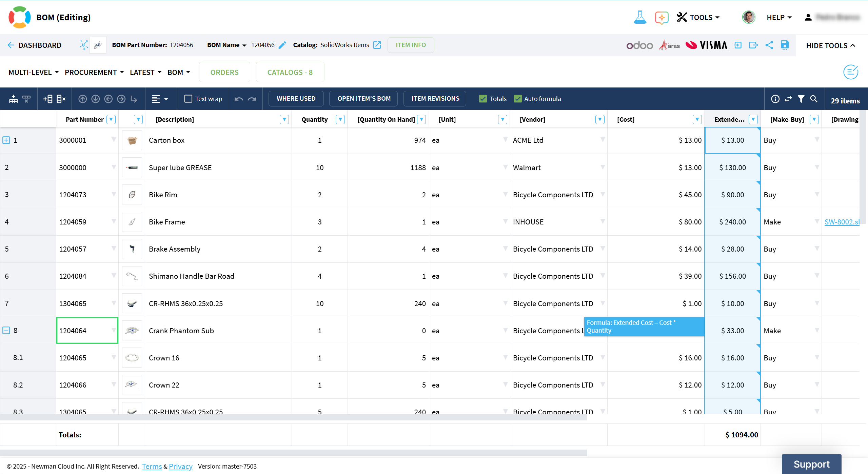Expand row 1 Carton box subitems
The height and width of the screenshot is (474, 868).
(x=6, y=140)
